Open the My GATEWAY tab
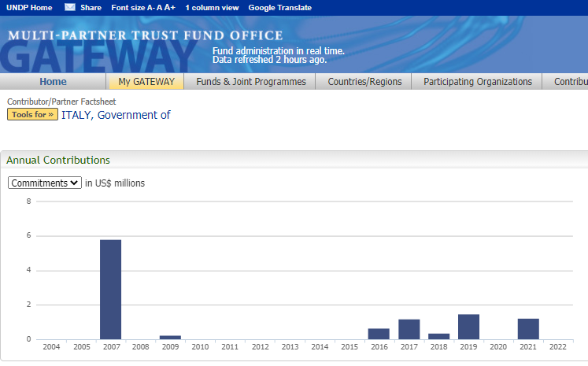 tap(146, 81)
